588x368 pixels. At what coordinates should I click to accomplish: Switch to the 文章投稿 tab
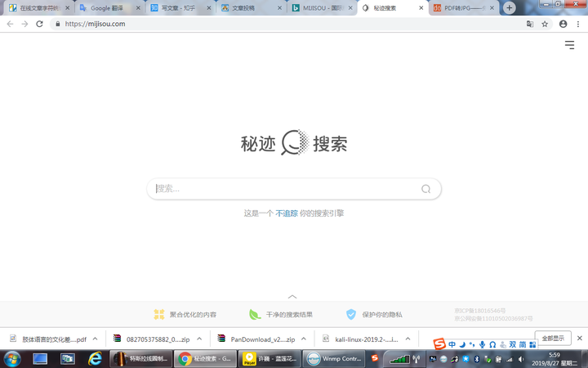(x=252, y=8)
